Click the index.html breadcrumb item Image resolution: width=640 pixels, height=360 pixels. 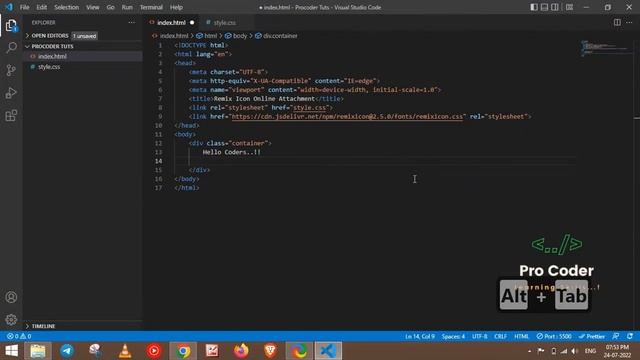(x=174, y=36)
